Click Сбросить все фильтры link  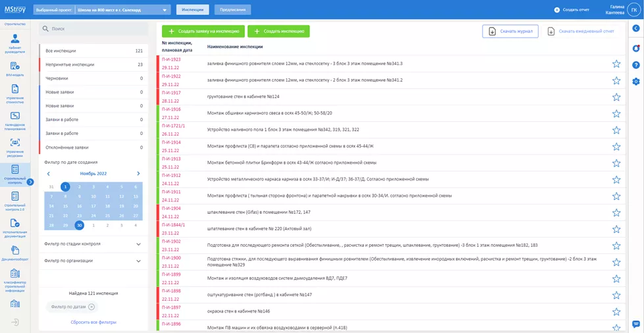click(94, 322)
